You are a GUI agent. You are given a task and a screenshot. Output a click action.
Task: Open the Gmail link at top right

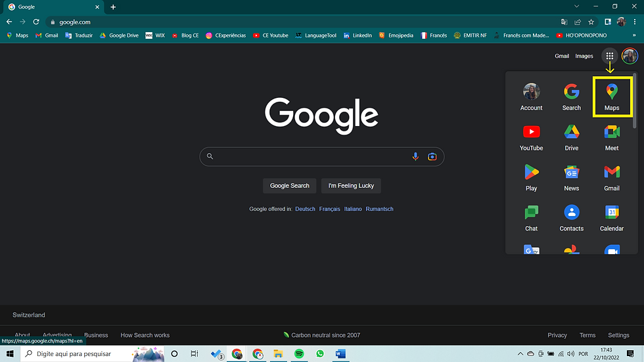[x=562, y=56]
